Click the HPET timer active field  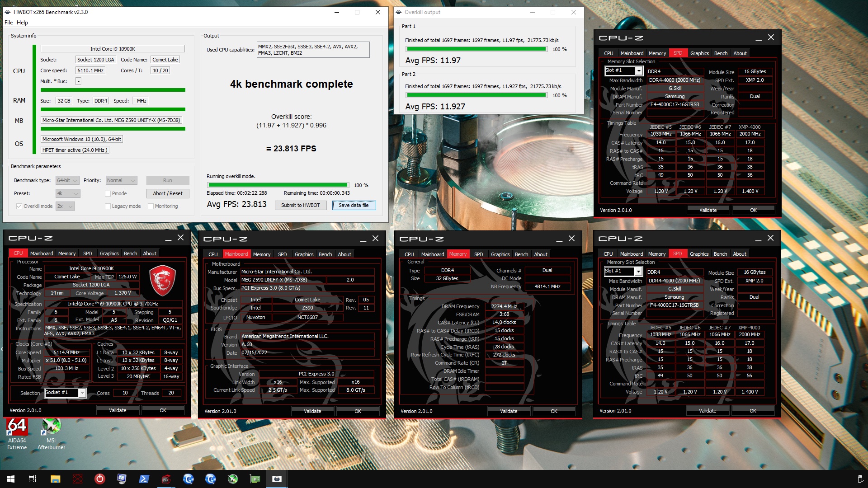[x=75, y=150]
